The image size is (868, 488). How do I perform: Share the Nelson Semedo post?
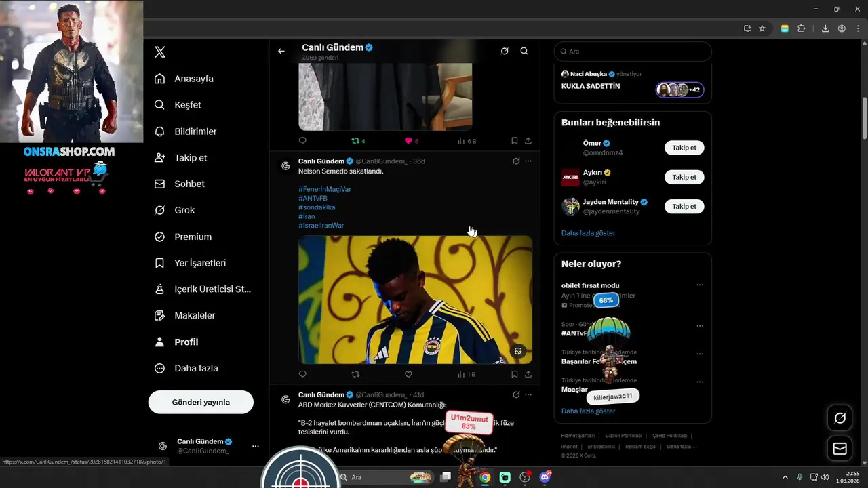point(528,374)
